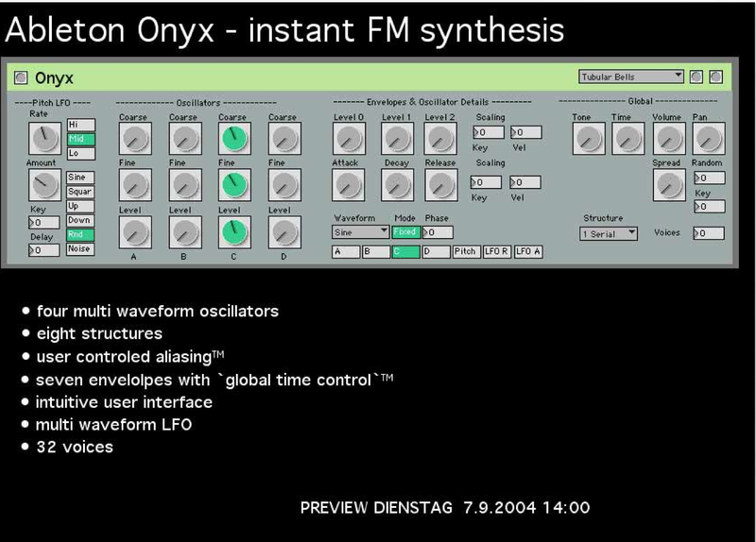
Task: Switch to the Pitch envelope tab
Action: [465, 251]
